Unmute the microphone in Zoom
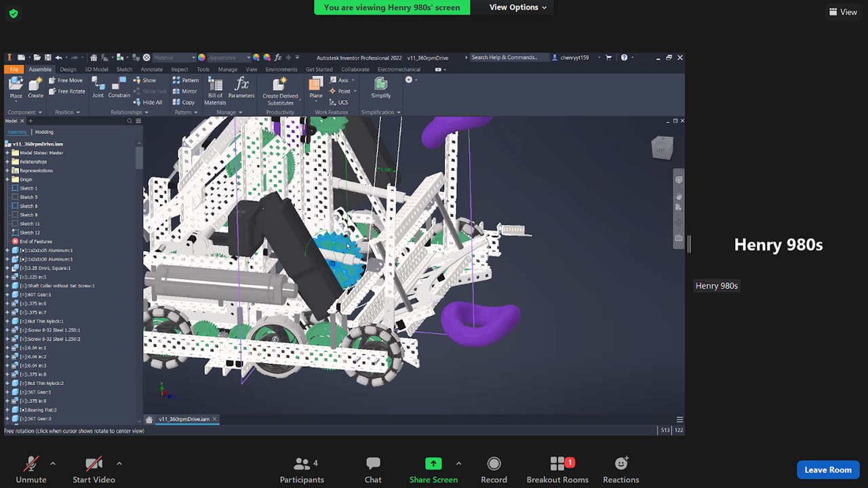 (31, 469)
